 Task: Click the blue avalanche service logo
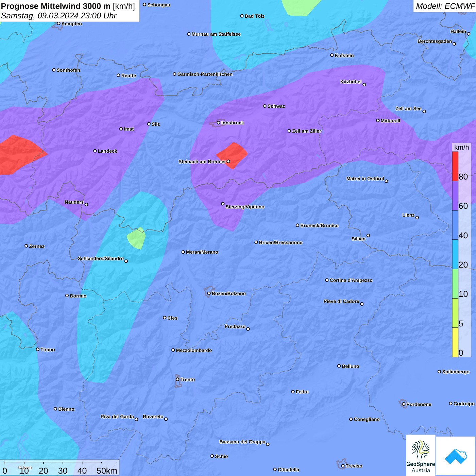(x=456, y=456)
